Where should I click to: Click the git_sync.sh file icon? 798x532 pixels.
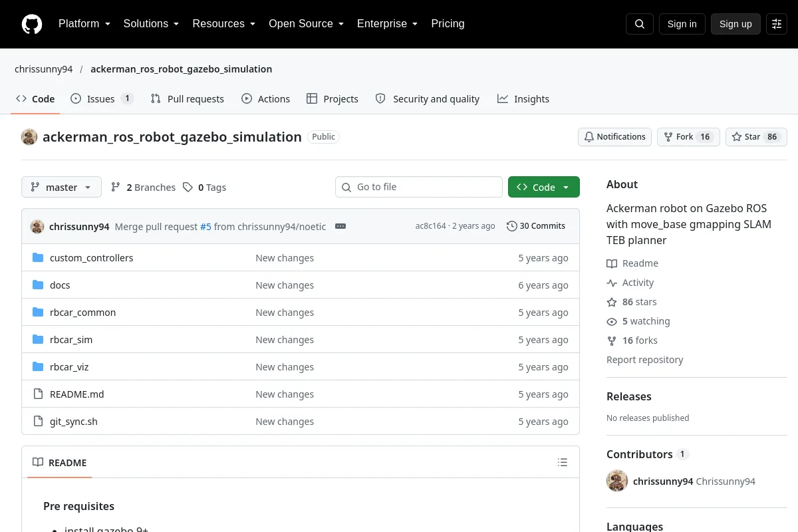(x=38, y=422)
